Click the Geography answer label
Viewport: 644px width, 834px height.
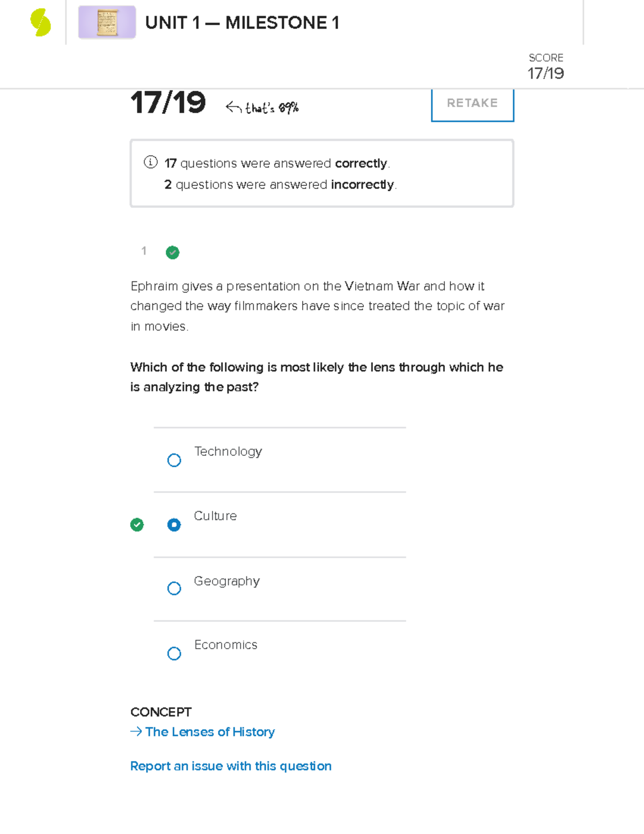point(226,581)
